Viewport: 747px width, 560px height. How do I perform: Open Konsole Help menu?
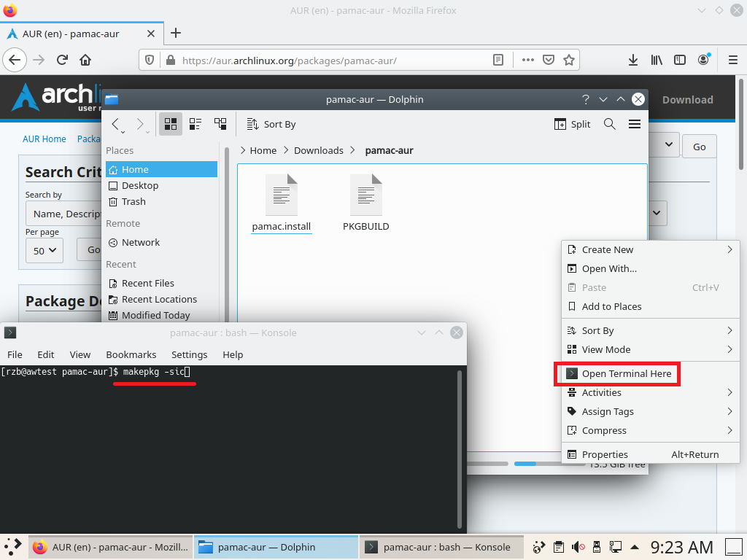pos(233,355)
